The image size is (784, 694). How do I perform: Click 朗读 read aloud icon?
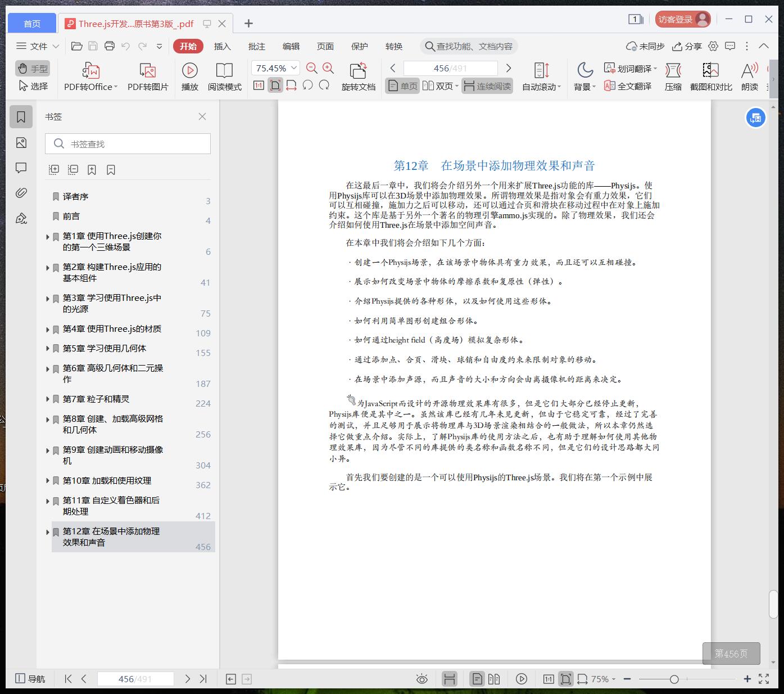coord(749,77)
